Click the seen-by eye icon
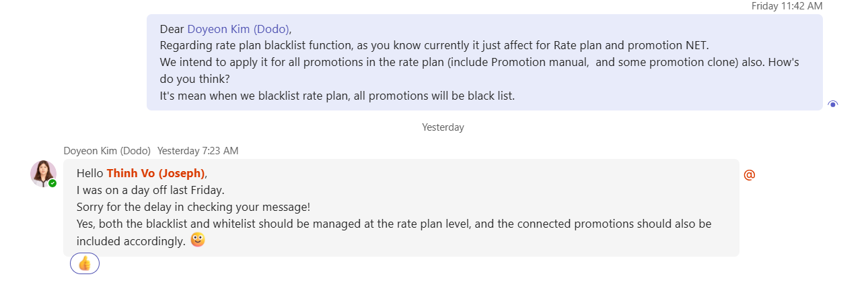 click(x=833, y=104)
